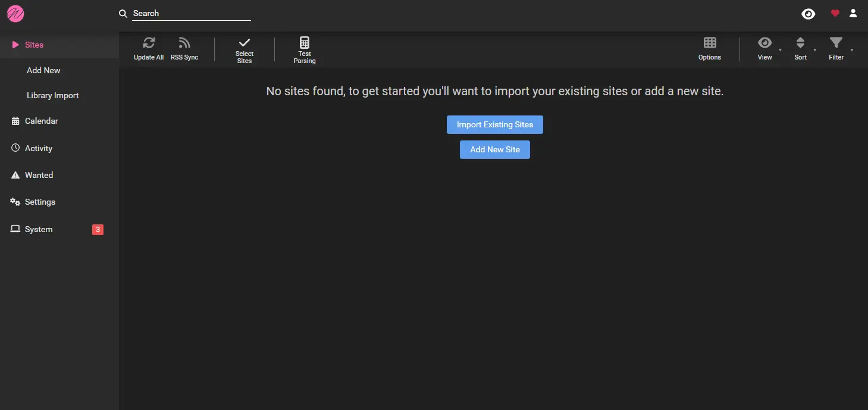Image resolution: width=868 pixels, height=410 pixels.
Task: Open the user account icon
Action: [853, 12]
